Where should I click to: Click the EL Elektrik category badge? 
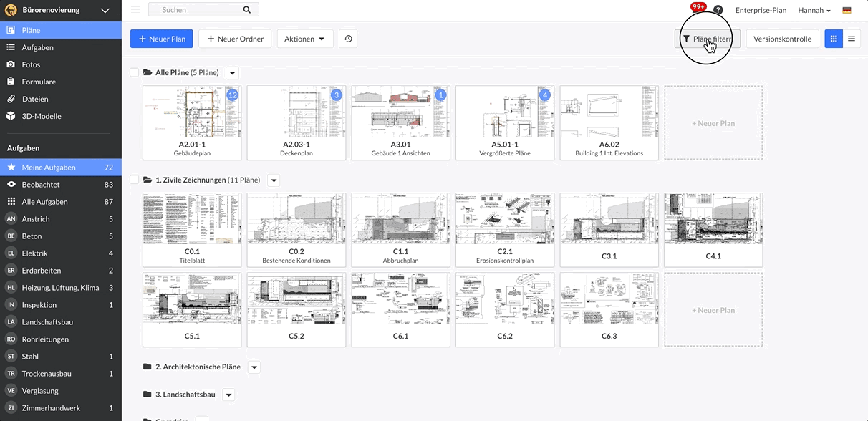pos(11,253)
